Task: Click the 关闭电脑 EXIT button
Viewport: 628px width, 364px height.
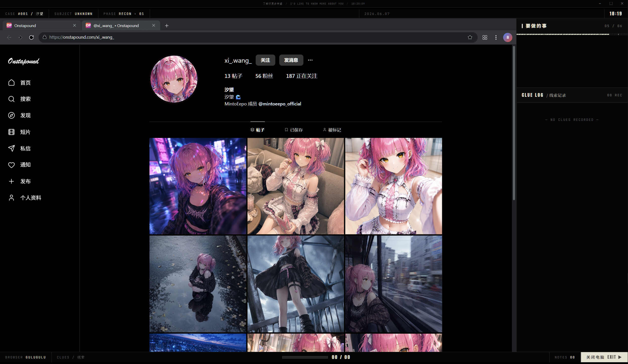Action: pyautogui.click(x=604, y=357)
